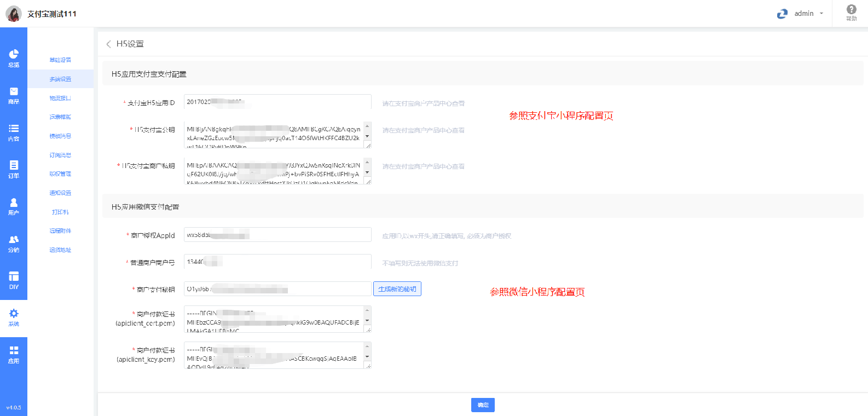
Task: Click the H5应用支付宝支付配置 section heading
Action: 149,74
